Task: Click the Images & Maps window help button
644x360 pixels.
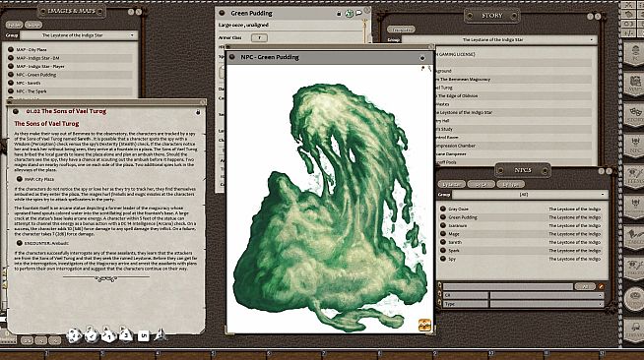Action: (x=131, y=12)
